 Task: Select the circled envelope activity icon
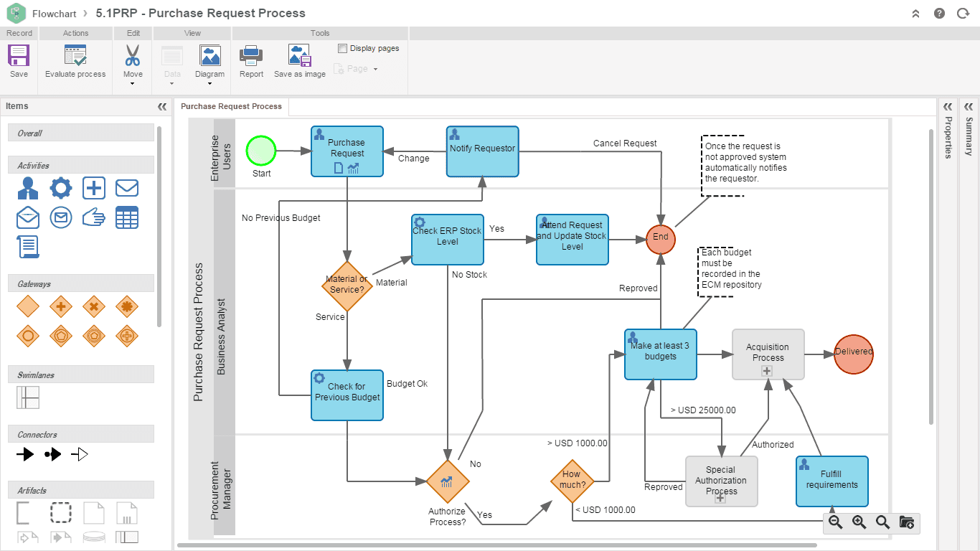[61, 217]
